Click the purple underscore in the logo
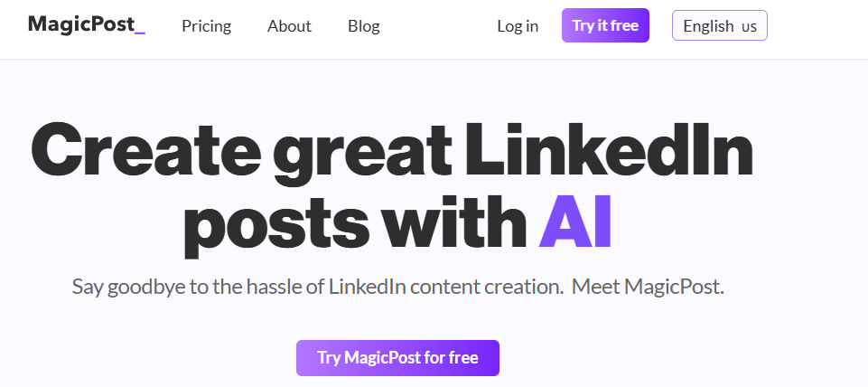 [139, 33]
